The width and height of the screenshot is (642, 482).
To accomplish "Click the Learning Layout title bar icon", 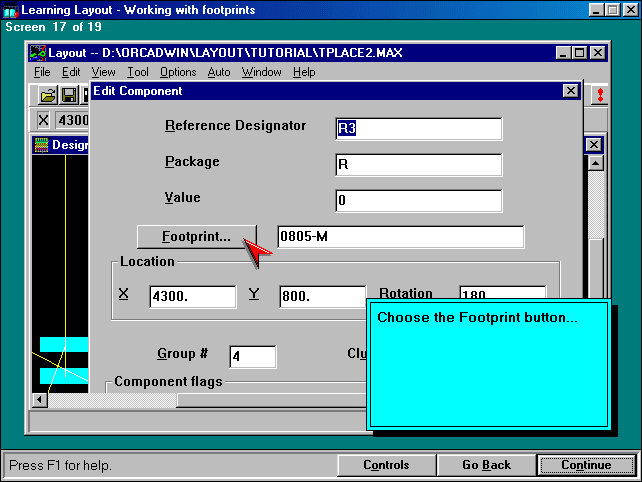I will point(10,10).
